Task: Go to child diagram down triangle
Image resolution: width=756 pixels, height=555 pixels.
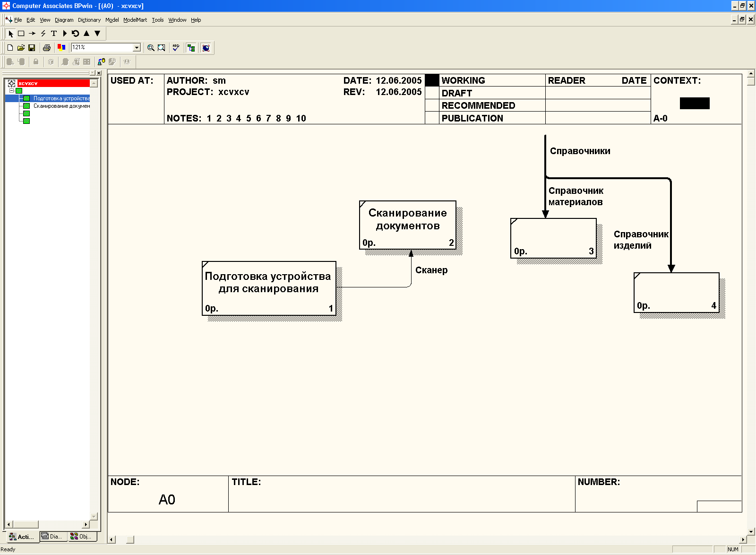Action: (97, 34)
